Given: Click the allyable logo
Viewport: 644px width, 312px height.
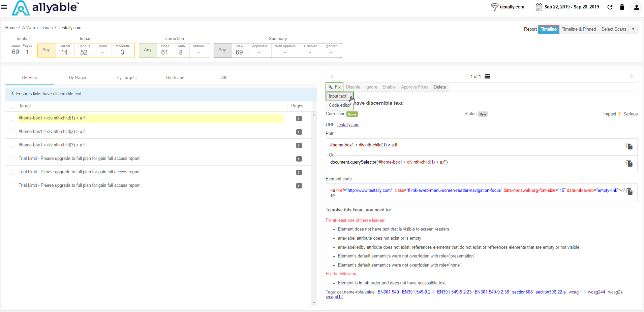Looking at the screenshot, I should (45, 8).
